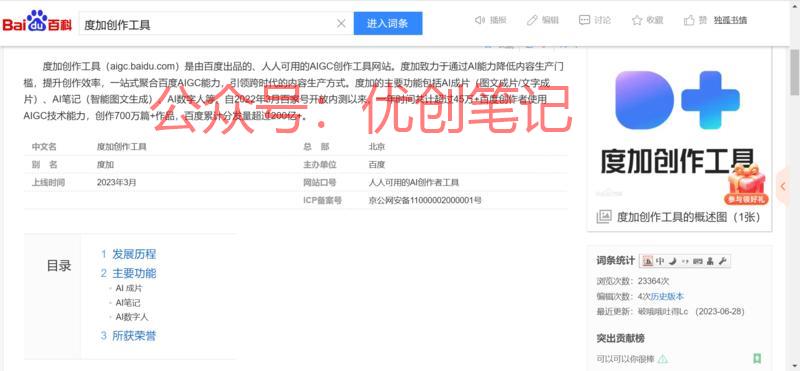Click the 收藏 text label
This screenshot has width=800, height=371.
655,20
